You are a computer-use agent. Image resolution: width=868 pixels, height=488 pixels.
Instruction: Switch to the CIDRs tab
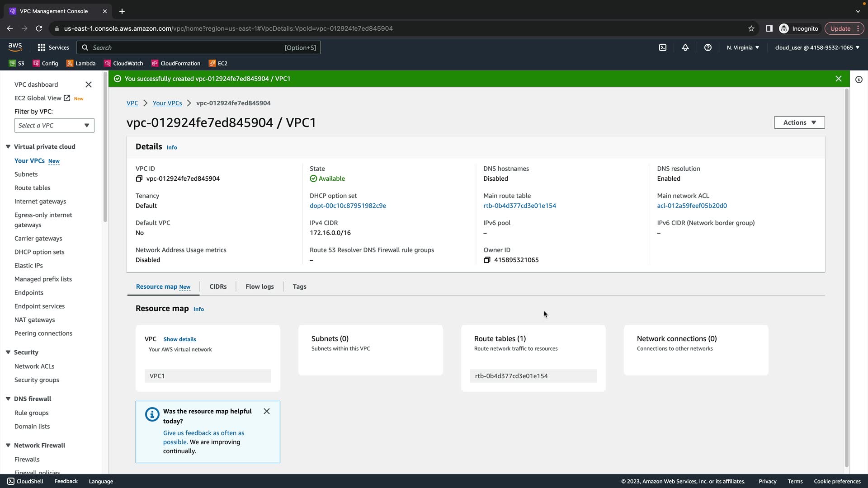click(x=218, y=286)
